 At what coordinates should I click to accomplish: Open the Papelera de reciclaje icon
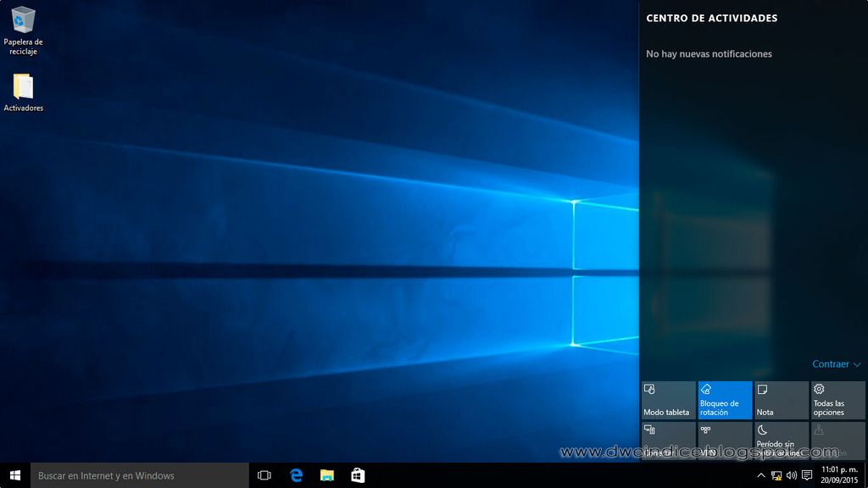pyautogui.click(x=23, y=30)
